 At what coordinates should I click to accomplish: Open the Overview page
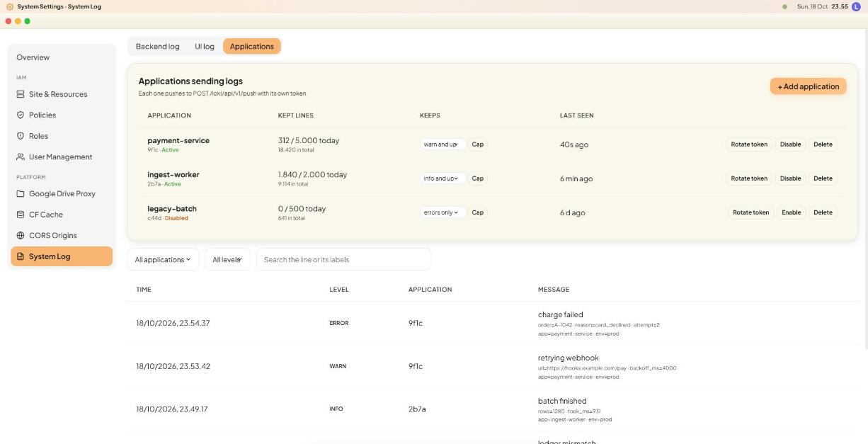tap(62, 57)
